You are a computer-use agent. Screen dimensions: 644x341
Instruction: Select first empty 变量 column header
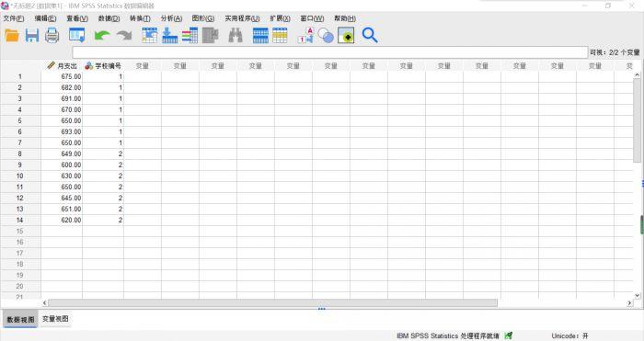143,65
